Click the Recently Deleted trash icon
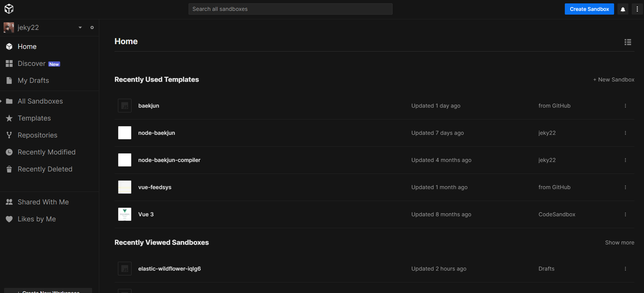Viewport: 644px width, 293px height. [9, 169]
